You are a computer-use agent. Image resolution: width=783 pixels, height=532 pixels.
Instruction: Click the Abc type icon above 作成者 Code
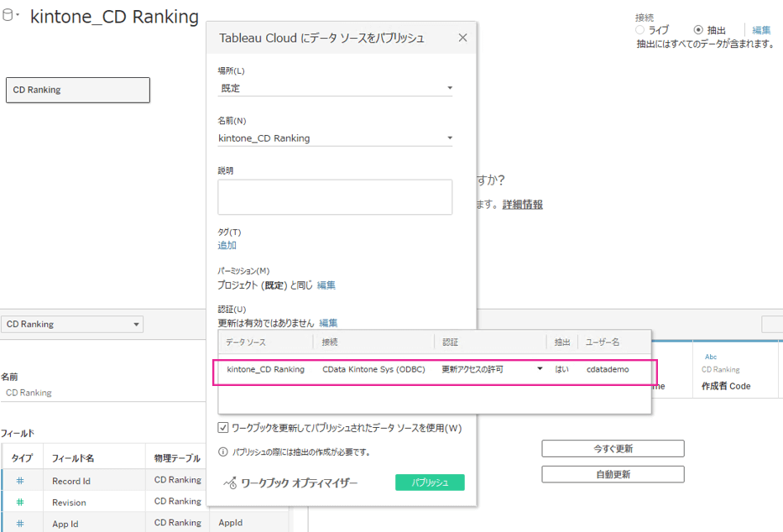click(x=711, y=357)
